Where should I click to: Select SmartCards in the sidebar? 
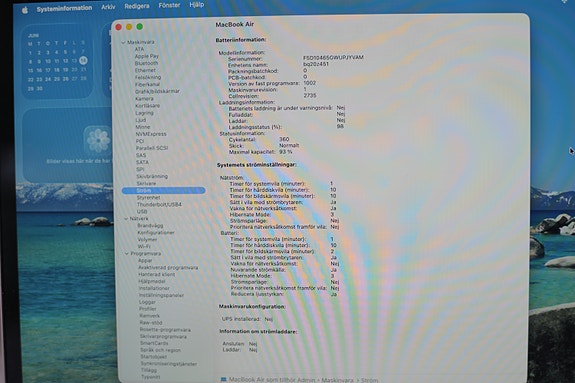[154, 343]
